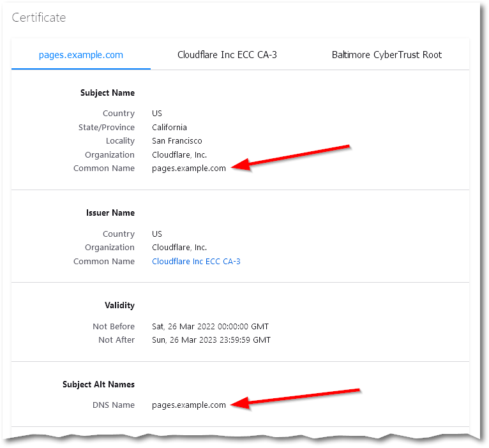Screen dimensions: 489x448
Task: Click Subject Name organization Cloudflare, Inc.
Action: [179, 154]
